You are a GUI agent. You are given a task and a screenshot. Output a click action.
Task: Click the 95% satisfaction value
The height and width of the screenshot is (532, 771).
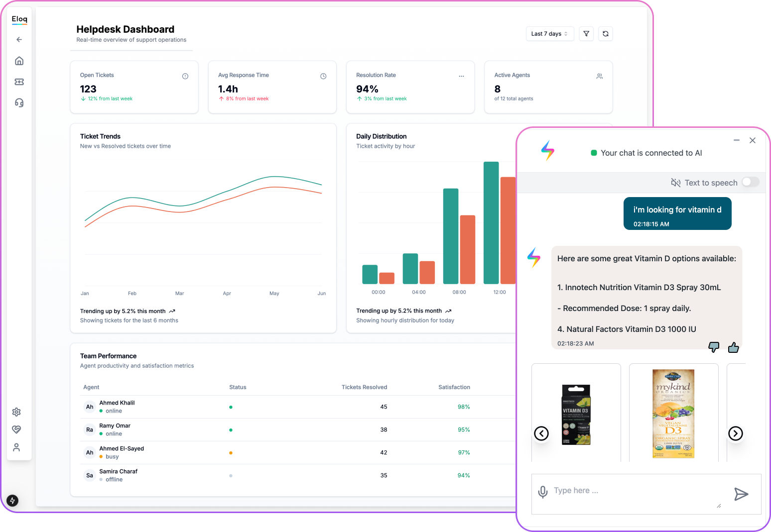464,429
